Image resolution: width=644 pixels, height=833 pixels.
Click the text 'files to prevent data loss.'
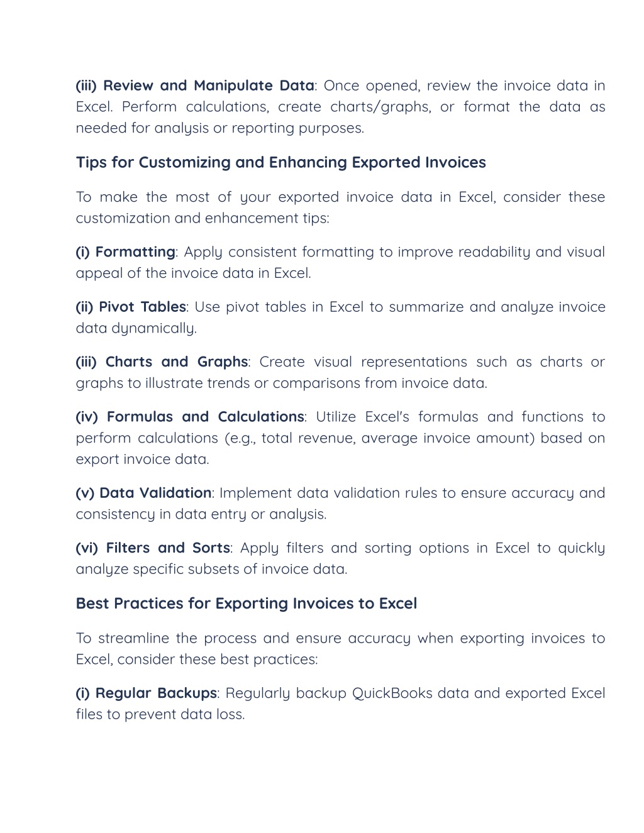pyautogui.click(x=160, y=715)
